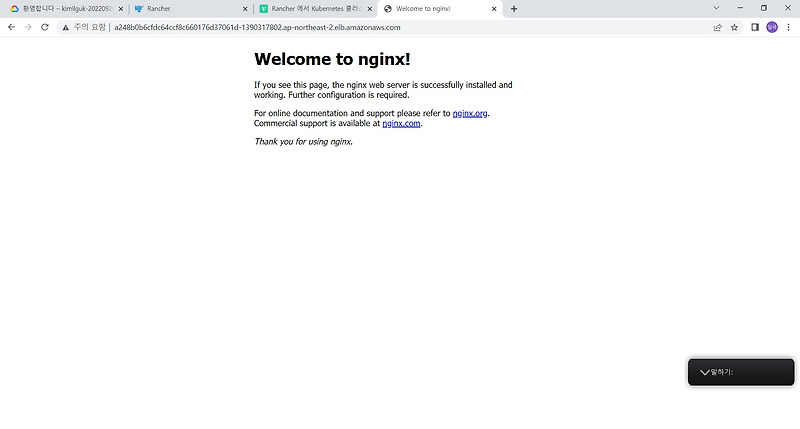
Task: Click the 'Thank you for using nginx.' text
Action: point(304,142)
